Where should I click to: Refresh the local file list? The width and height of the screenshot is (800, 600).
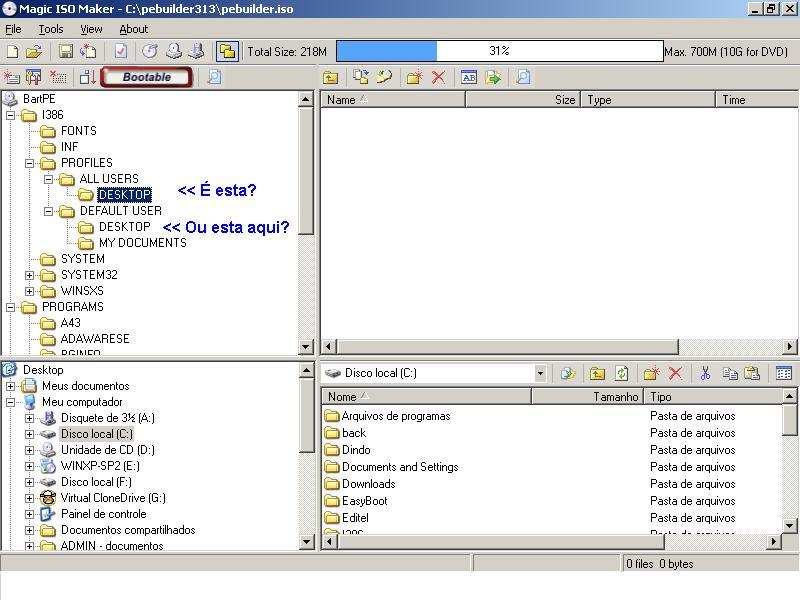pyautogui.click(x=621, y=373)
